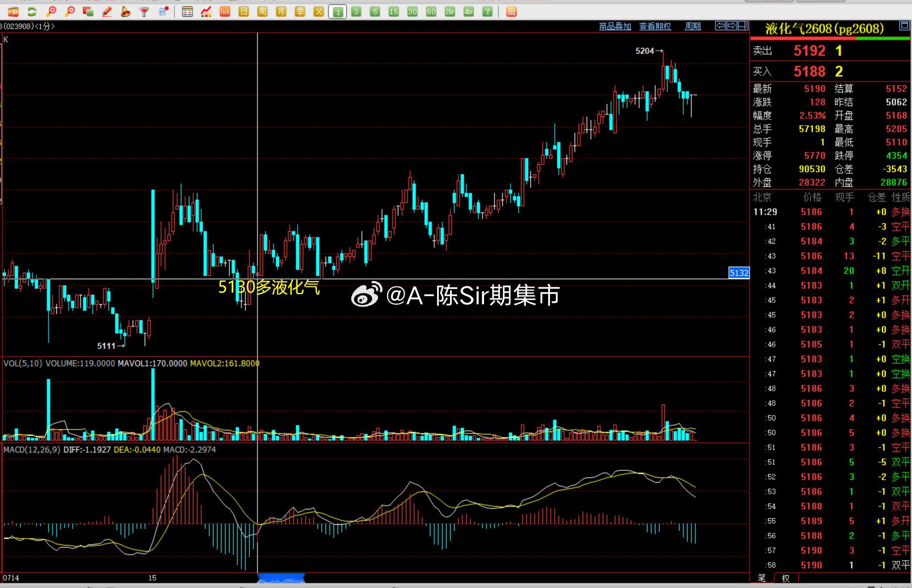Screen dimensions: 912x588
Task: Click the orange X period button
Action: click(x=319, y=12)
